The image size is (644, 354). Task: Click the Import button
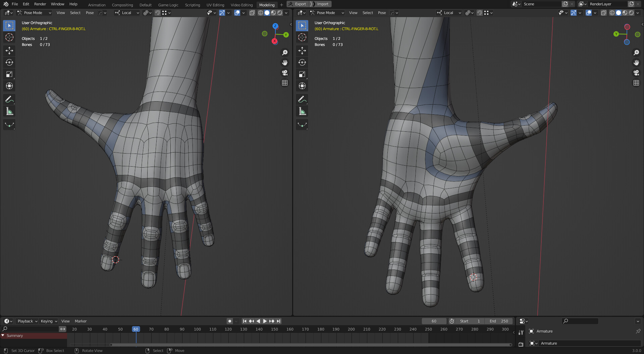coord(323,4)
